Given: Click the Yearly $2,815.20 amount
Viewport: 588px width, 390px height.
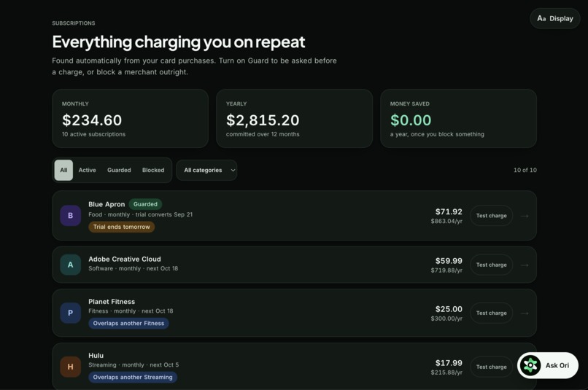Looking at the screenshot, I should (x=263, y=120).
